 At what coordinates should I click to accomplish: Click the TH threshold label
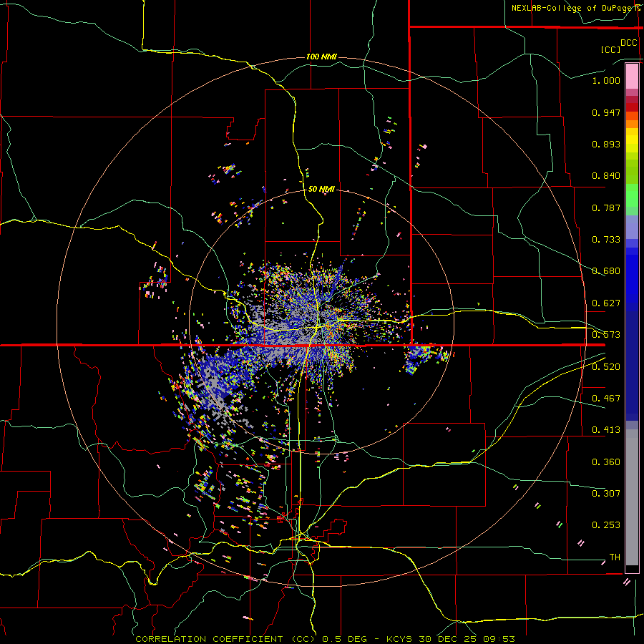pyautogui.click(x=615, y=557)
